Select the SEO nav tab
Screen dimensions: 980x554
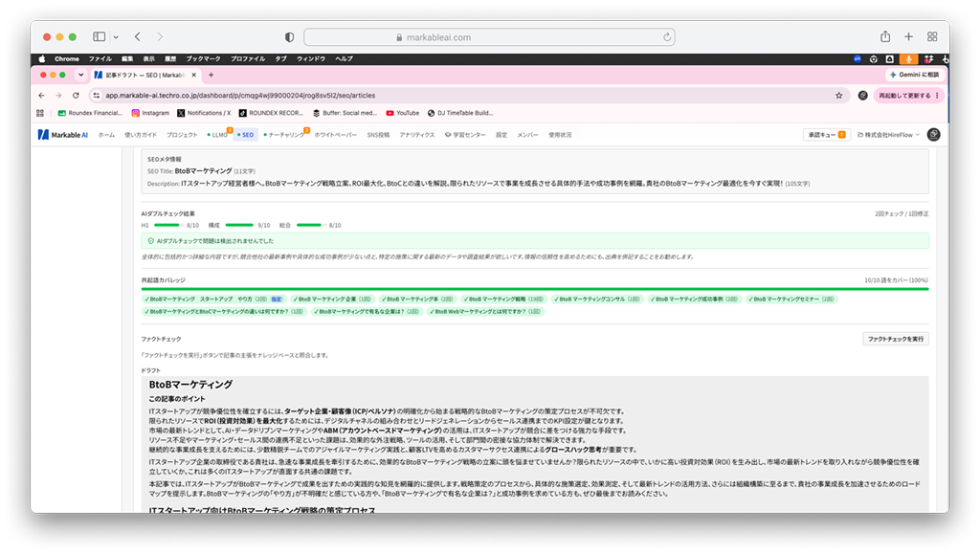coord(246,135)
